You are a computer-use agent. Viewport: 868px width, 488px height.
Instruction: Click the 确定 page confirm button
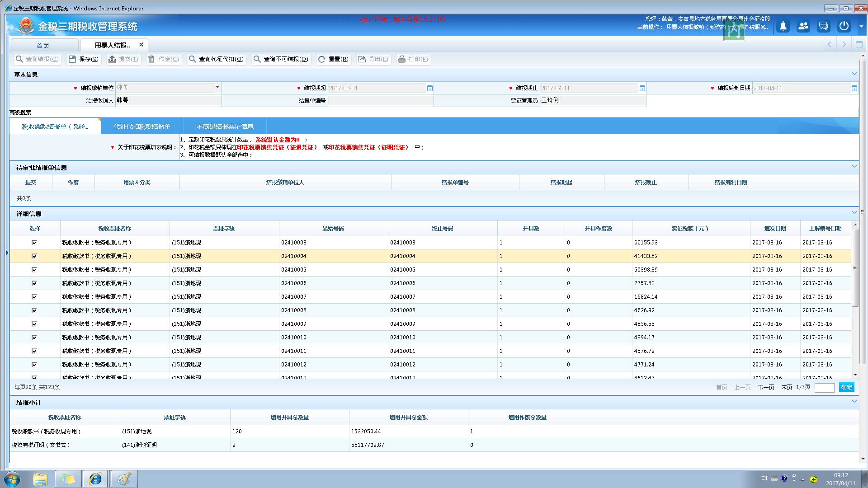coord(847,387)
